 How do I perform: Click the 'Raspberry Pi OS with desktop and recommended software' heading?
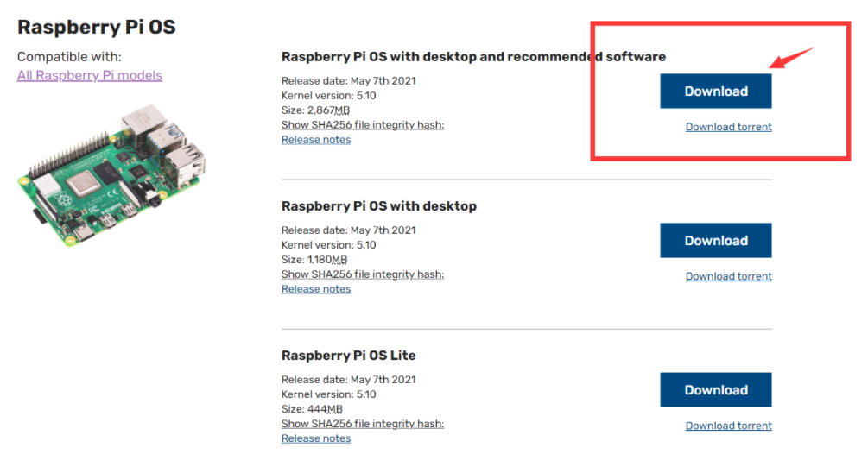pyautogui.click(x=474, y=57)
